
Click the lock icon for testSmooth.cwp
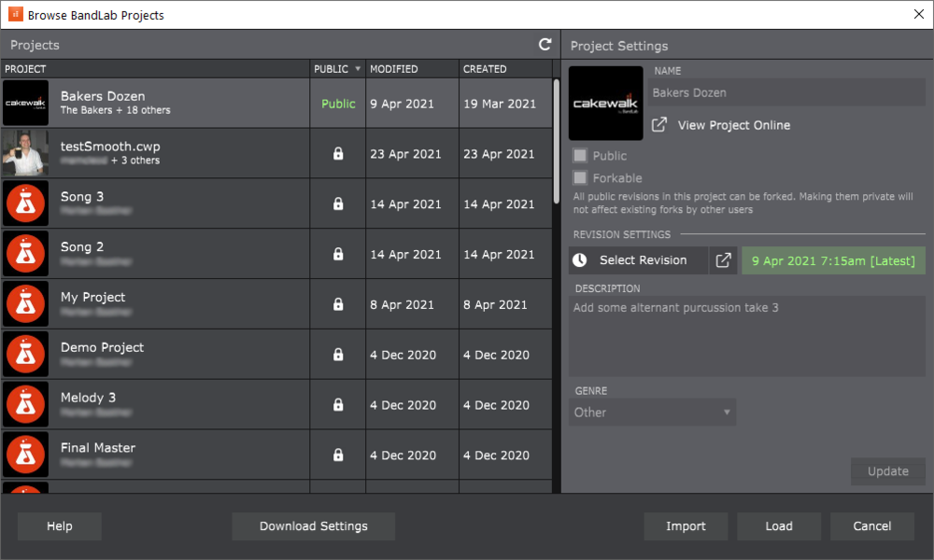338,154
